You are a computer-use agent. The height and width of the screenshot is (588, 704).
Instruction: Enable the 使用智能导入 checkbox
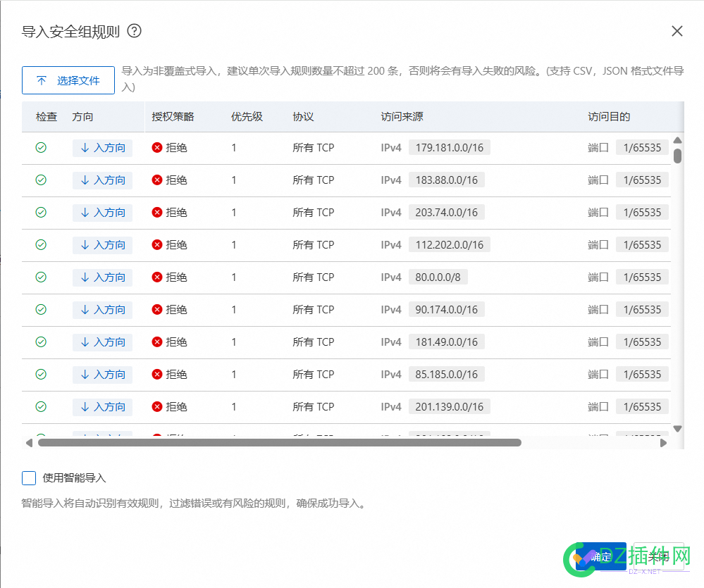28,478
